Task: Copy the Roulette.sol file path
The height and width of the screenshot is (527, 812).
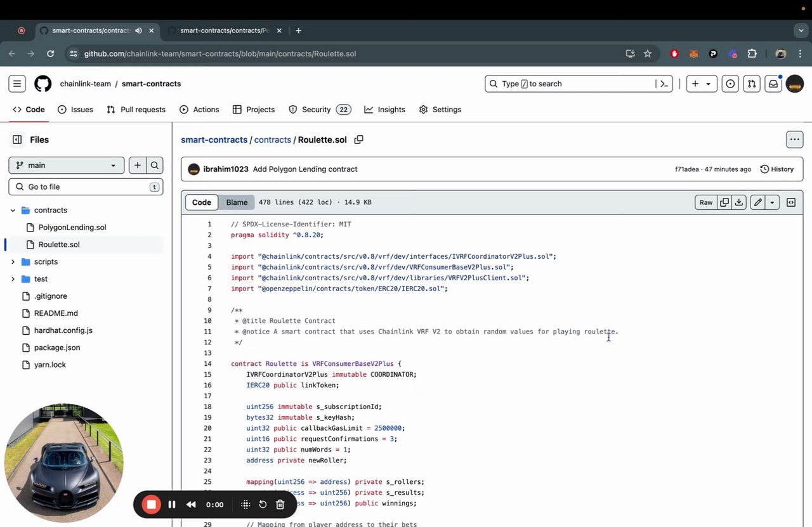Action: coord(358,140)
